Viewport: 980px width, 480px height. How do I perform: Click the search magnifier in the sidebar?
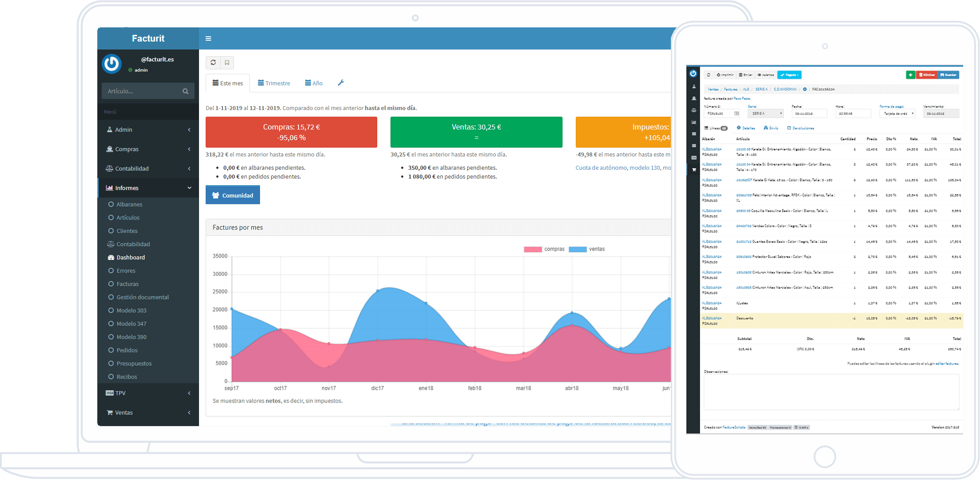(186, 91)
